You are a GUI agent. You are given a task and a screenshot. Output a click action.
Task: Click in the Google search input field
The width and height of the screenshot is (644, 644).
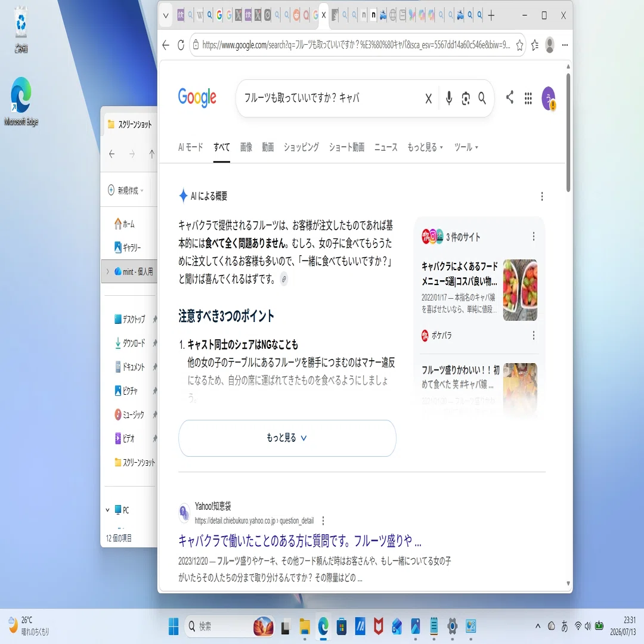330,98
